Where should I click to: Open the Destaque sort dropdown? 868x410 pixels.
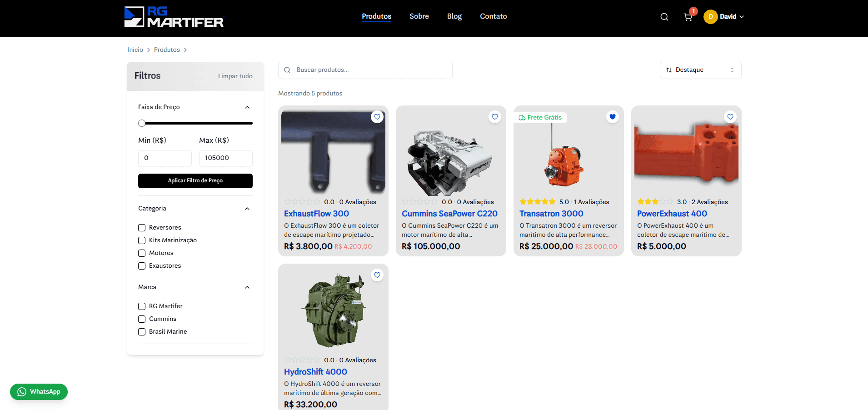click(700, 70)
